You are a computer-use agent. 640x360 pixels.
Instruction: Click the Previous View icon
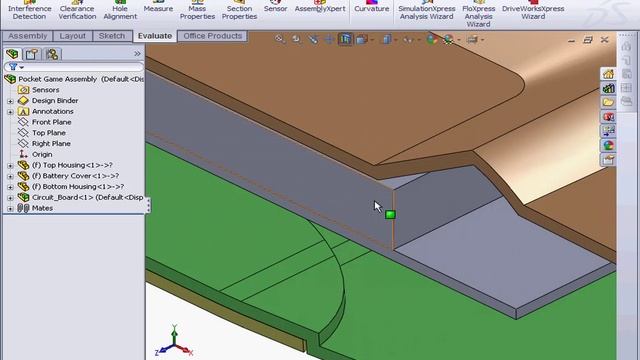313,39
